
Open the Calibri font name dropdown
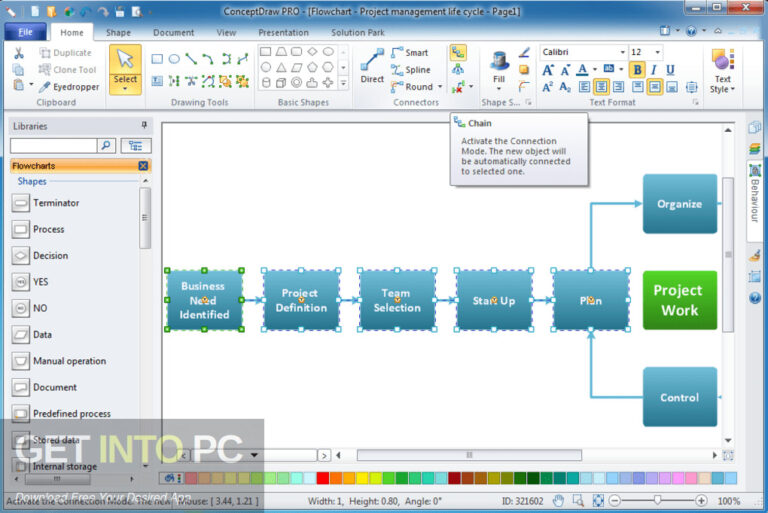click(x=623, y=52)
